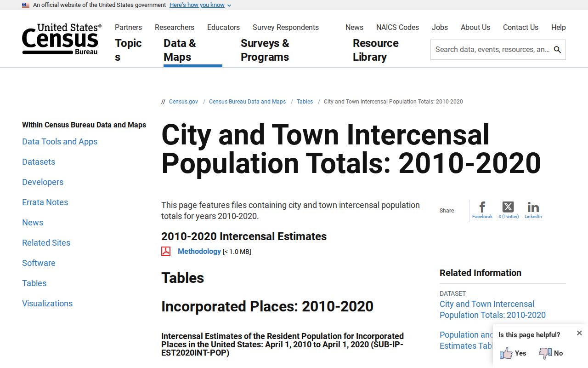
Task: Visit the NAICS Codes page
Action: [x=397, y=27]
